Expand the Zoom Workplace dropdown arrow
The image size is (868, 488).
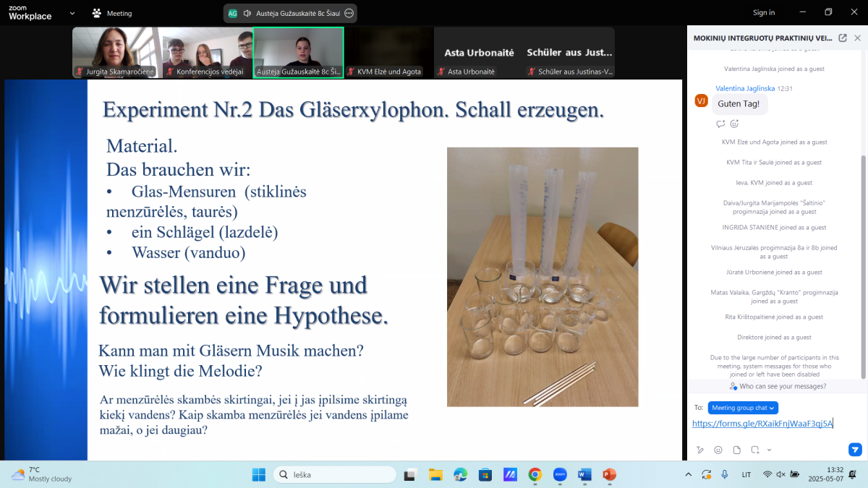72,13
